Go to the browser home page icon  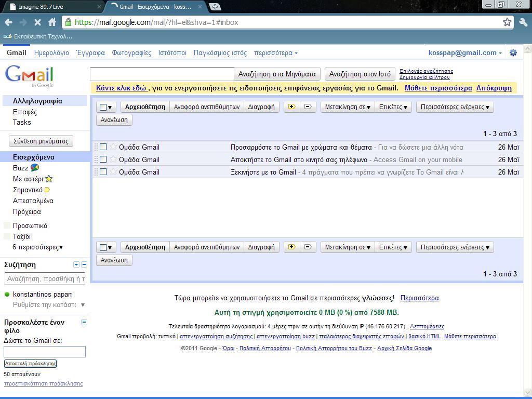(x=52, y=22)
